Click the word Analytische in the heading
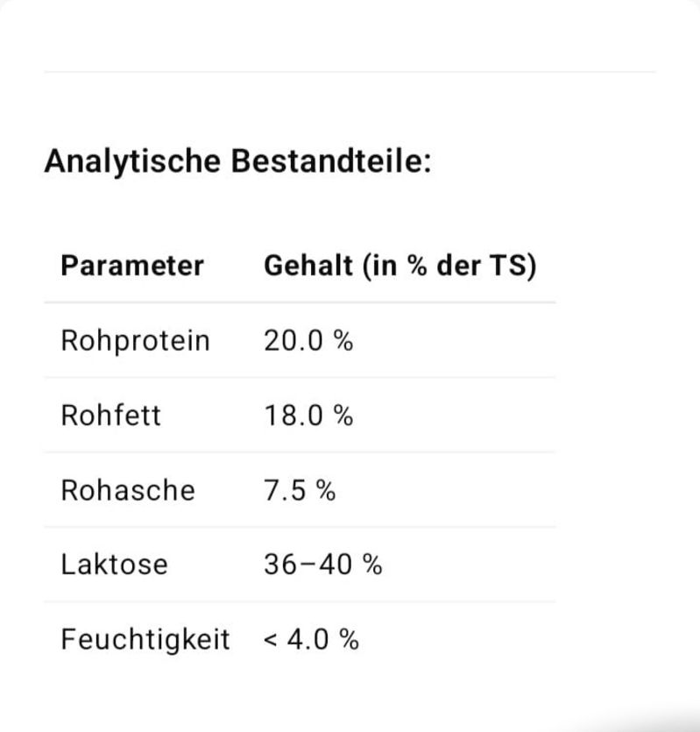Image resolution: width=700 pixels, height=732 pixels. 132,161
